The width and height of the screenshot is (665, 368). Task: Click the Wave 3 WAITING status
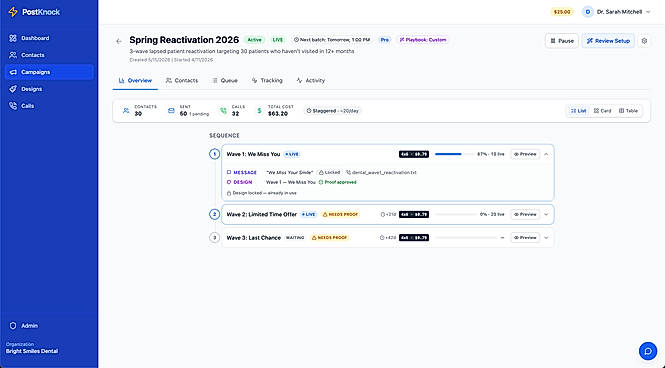click(x=295, y=237)
